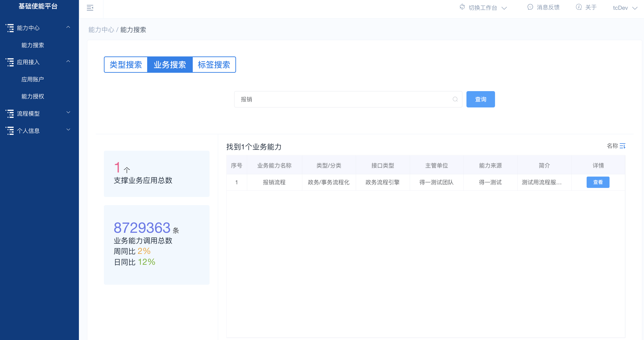This screenshot has width=644, height=340.
Task: Switch to 标签搜索 tab
Action: point(214,65)
